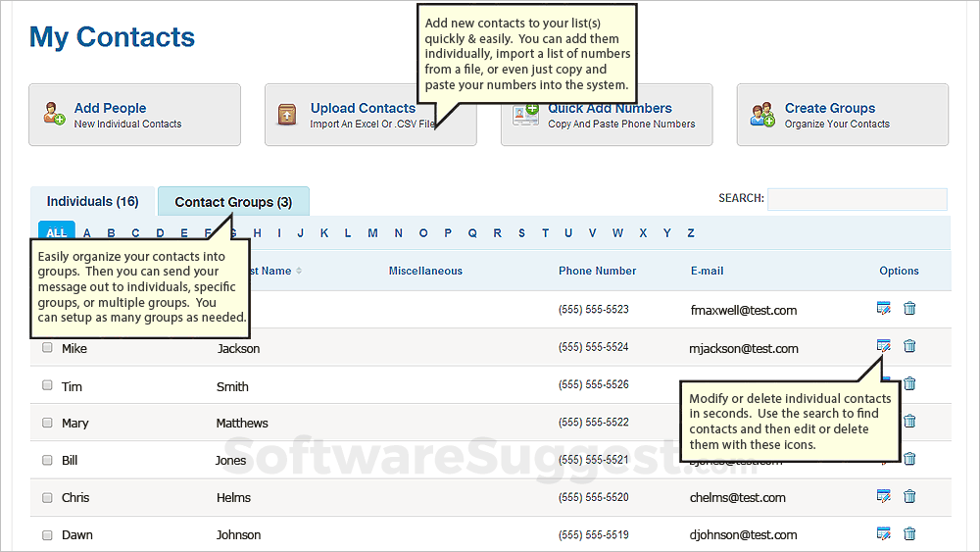Image resolution: width=980 pixels, height=552 pixels.
Task: Focus the SEARCH input field
Action: (857, 199)
